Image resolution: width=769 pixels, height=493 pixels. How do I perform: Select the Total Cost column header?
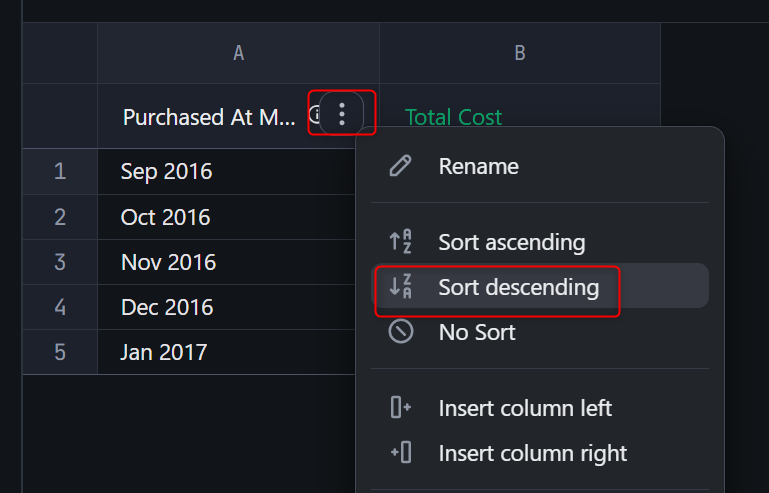tap(453, 117)
